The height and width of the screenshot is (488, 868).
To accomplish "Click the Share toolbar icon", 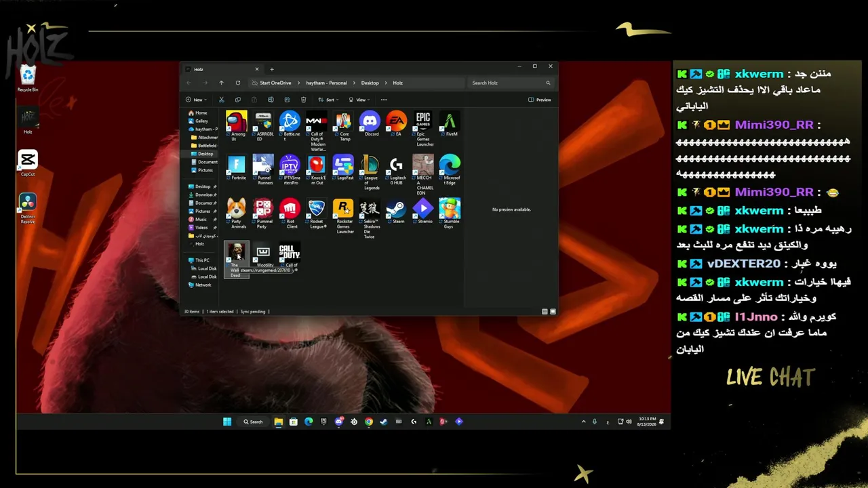I will [x=287, y=100].
